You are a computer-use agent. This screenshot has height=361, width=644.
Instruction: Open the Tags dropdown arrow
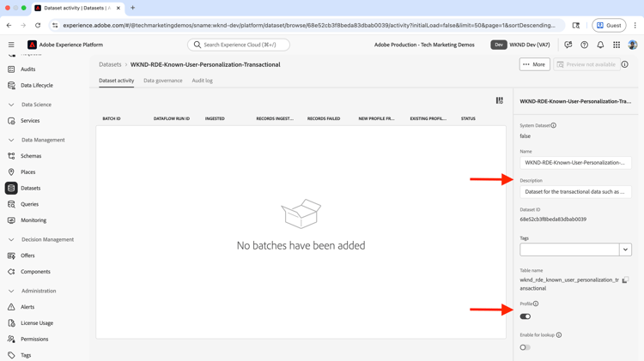[x=625, y=250]
